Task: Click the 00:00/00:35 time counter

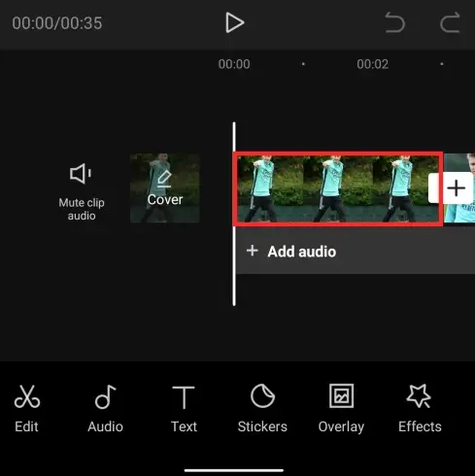Action: point(57,23)
